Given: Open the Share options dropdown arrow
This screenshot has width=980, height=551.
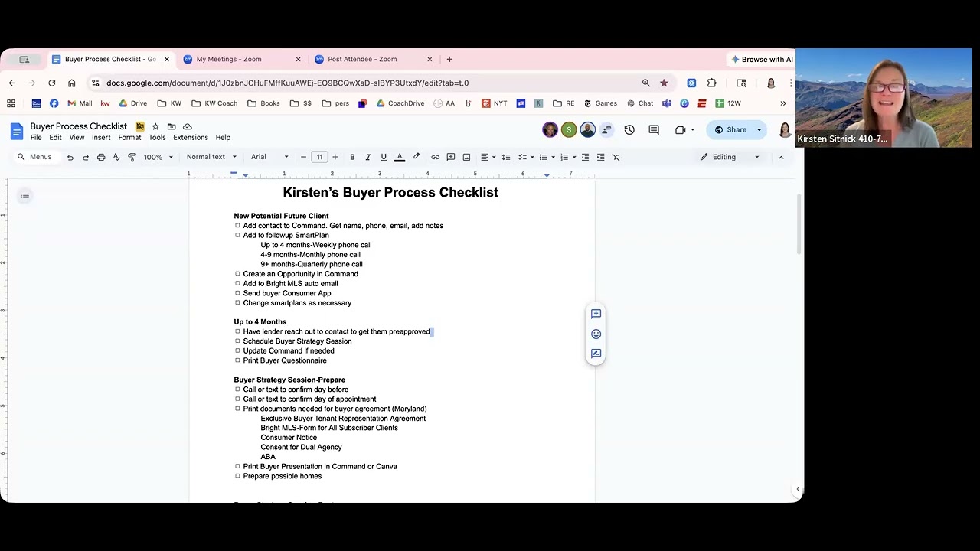Looking at the screenshot, I should [759, 130].
